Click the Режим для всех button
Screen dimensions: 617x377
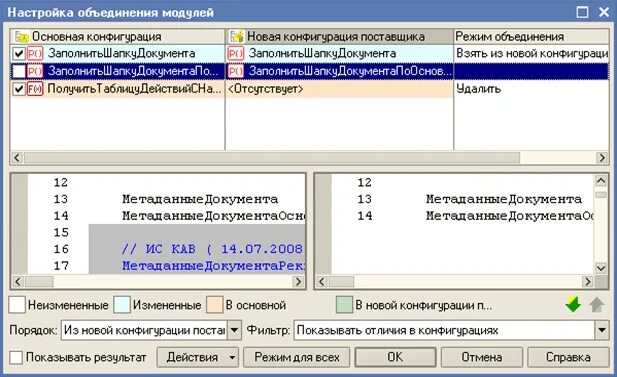tap(297, 357)
